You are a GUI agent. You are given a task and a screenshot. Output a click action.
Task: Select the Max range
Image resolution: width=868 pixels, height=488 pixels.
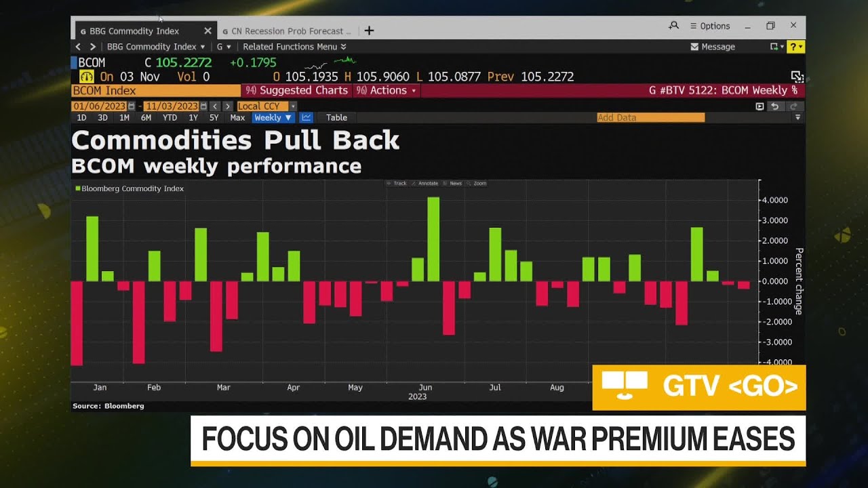click(237, 118)
